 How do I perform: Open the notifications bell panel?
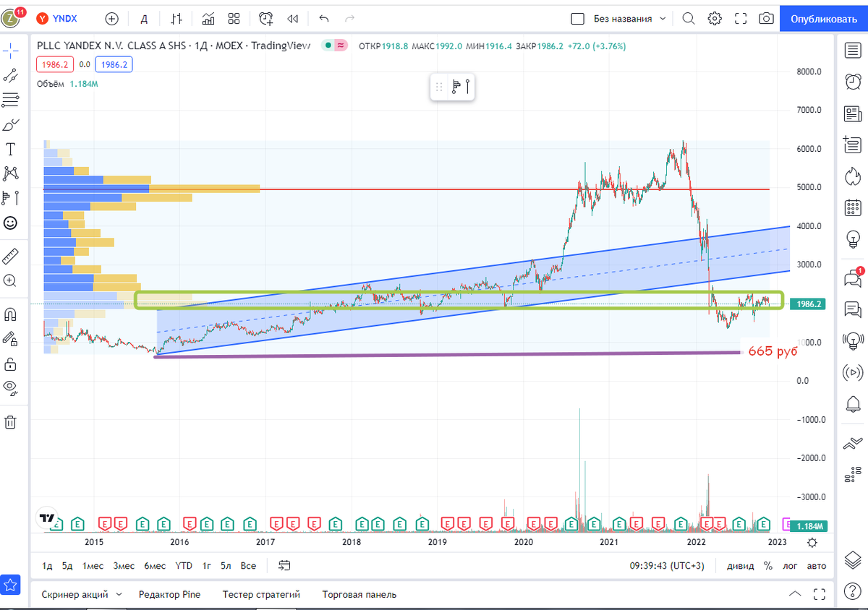(x=852, y=403)
